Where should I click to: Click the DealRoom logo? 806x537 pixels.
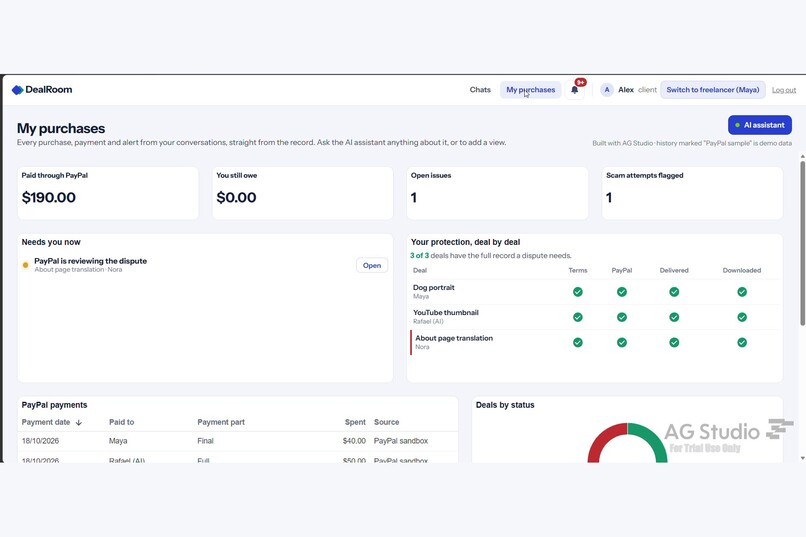42,89
